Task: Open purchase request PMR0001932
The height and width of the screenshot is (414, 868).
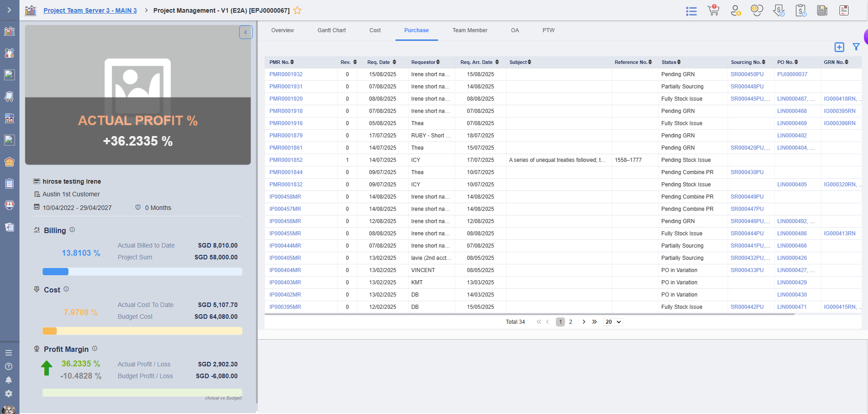Action: pyautogui.click(x=286, y=74)
